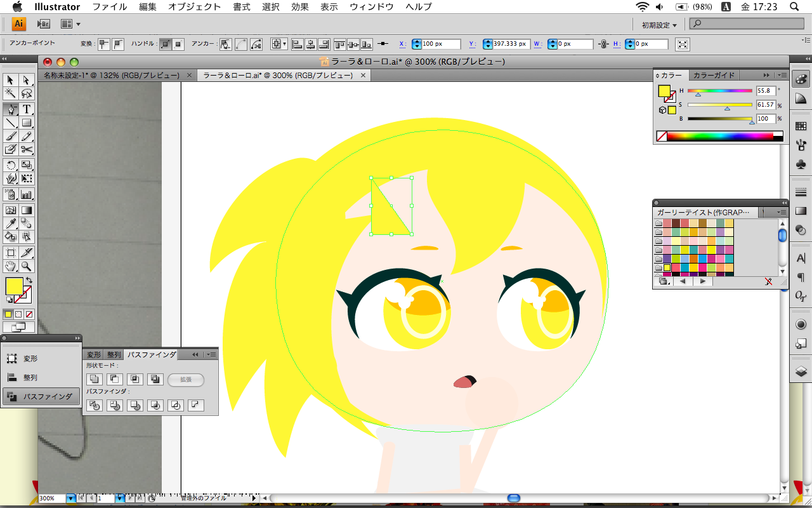The image size is (812, 508).
Task: Select the Rectangle tool
Action: (x=27, y=123)
